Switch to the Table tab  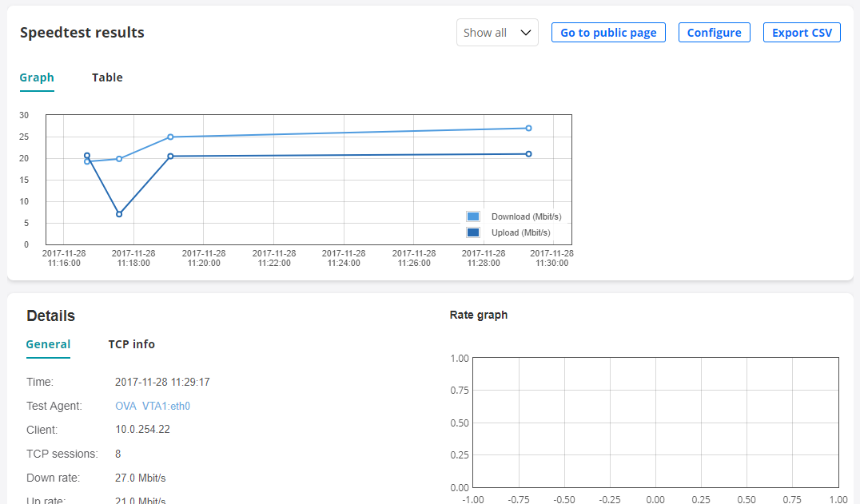(x=107, y=77)
